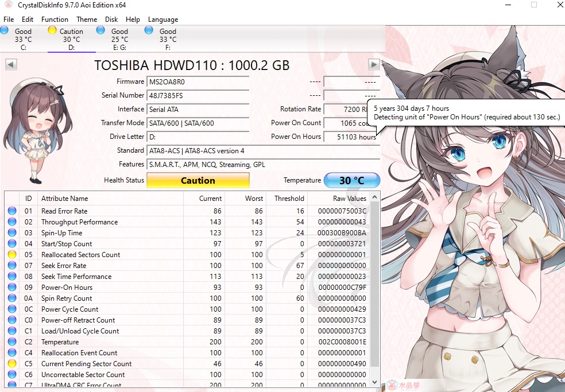This screenshot has height=392, width=565.
Task: Go to next disk with right arrow
Action: click(374, 65)
